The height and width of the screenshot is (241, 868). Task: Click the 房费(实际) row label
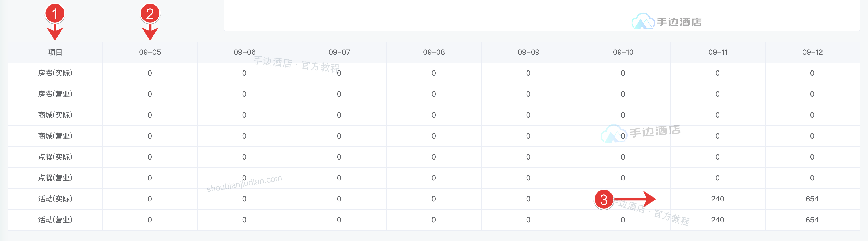pyautogui.click(x=55, y=73)
